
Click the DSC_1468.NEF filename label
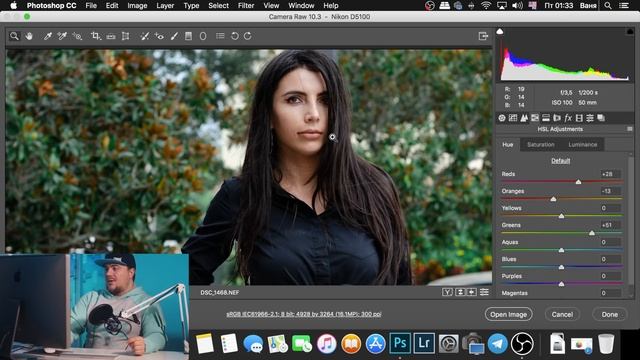click(220, 293)
